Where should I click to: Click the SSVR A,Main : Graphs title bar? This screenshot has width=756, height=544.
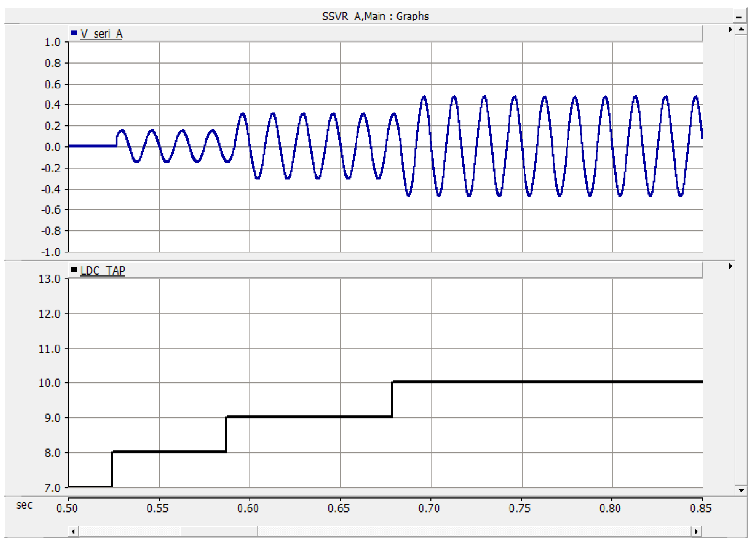(375, 16)
